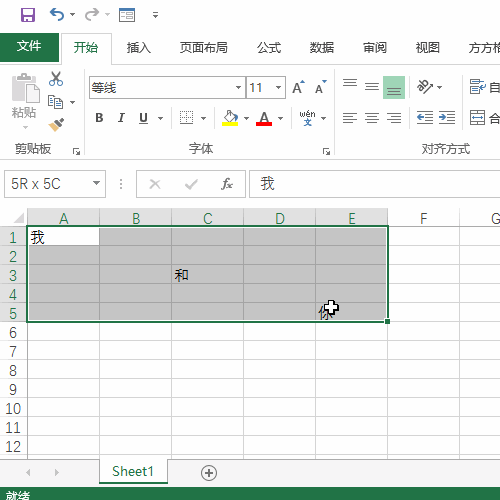Click the 粘贴 paste button
The height and width of the screenshot is (500, 500).
pyautogui.click(x=25, y=100)
